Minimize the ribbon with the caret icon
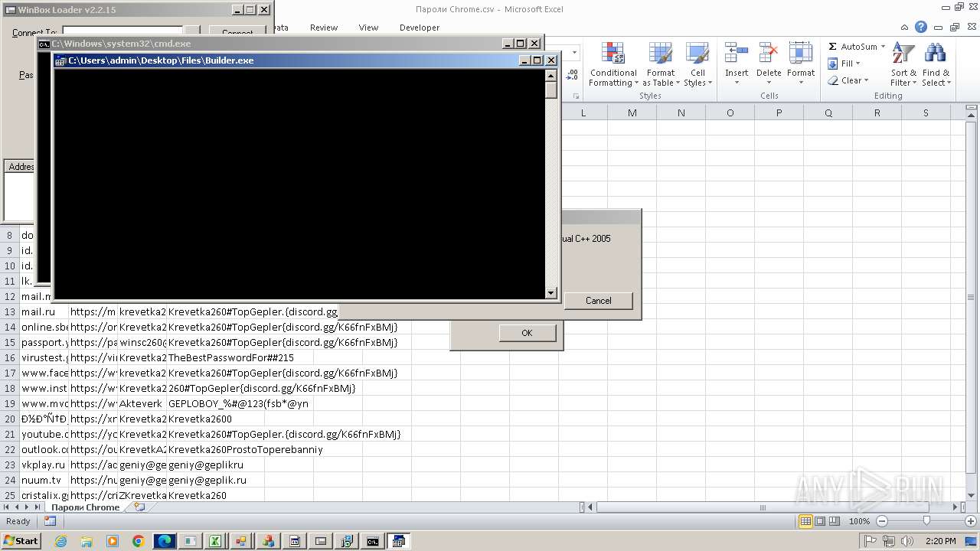This screenshot has height=551, width=980. tap(906, 27)
